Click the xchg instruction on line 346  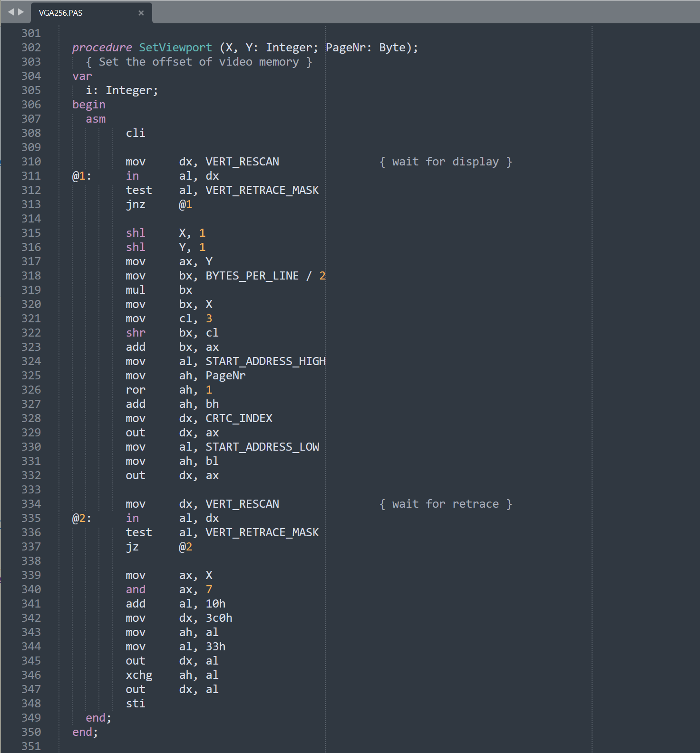[x=139, y=675]
